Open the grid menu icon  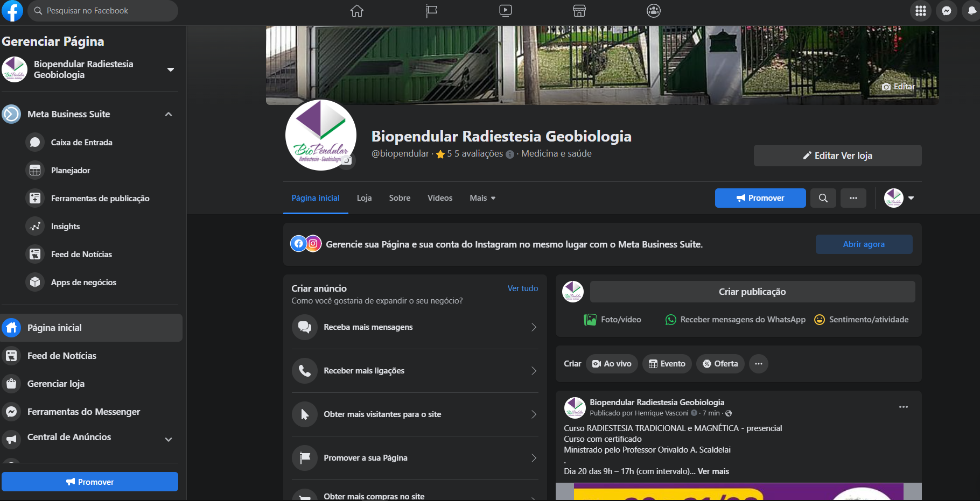(x=921, y=11)
